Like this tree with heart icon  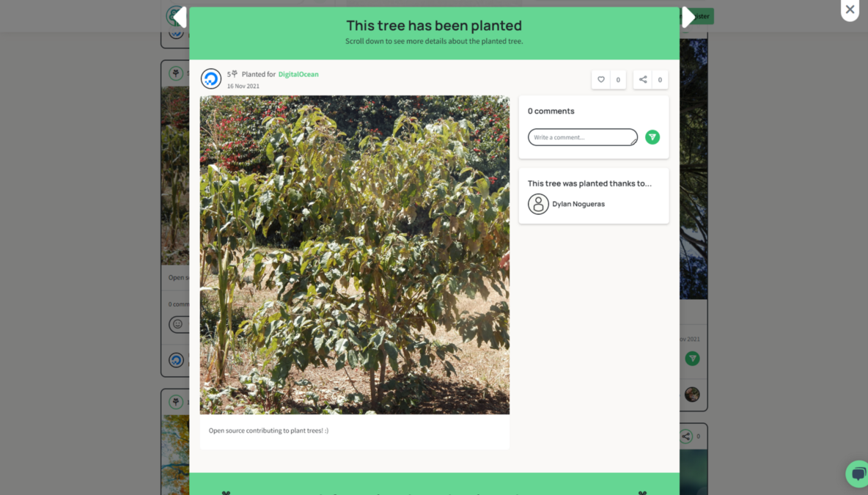click(x=601, y=80)
